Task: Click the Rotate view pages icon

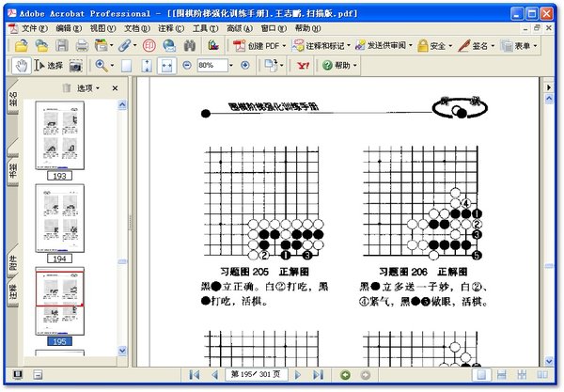Action: [271, 65]
